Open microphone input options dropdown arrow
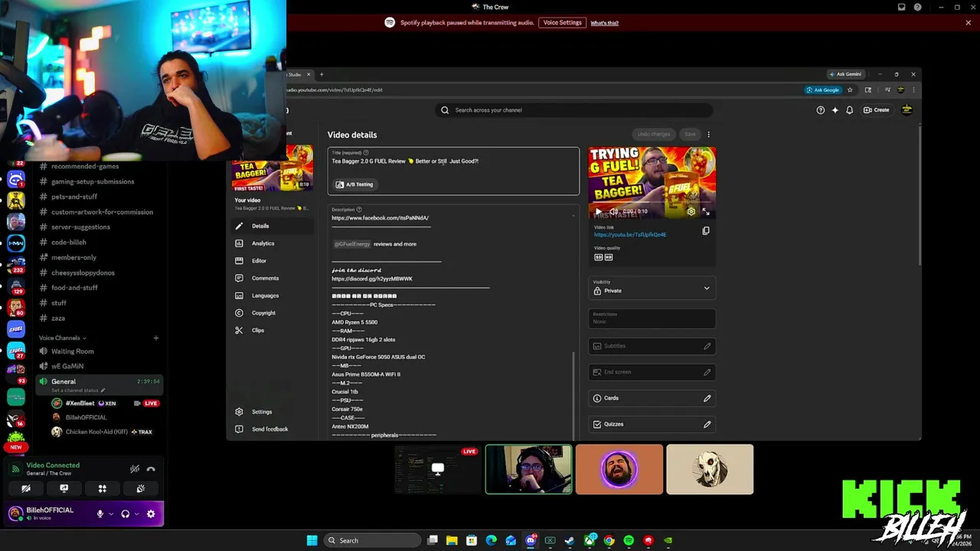Viewport: 980px width, 551px height. click(111, 514)
